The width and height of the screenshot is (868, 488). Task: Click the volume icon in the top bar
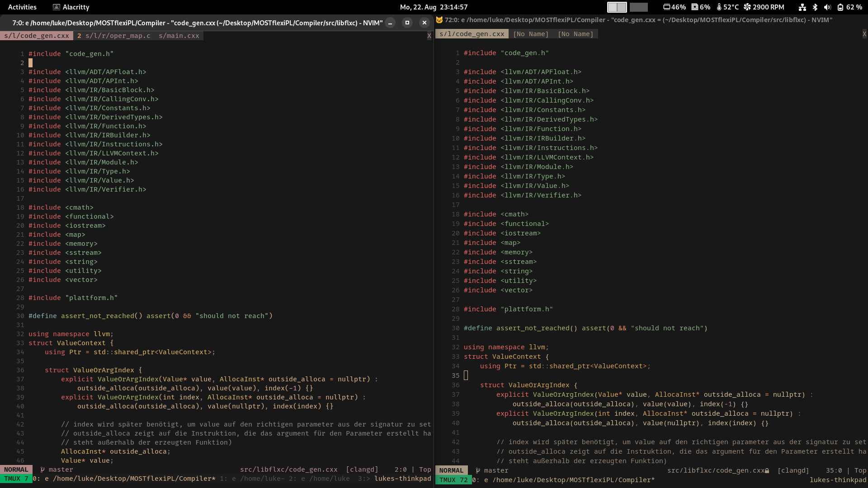pyautogui.click(x=827, y=7)
